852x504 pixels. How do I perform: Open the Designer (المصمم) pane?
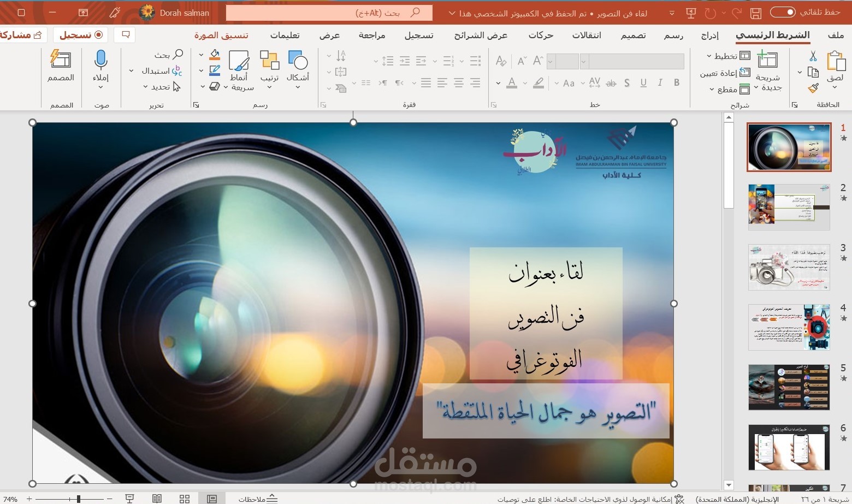click(61, 67)
